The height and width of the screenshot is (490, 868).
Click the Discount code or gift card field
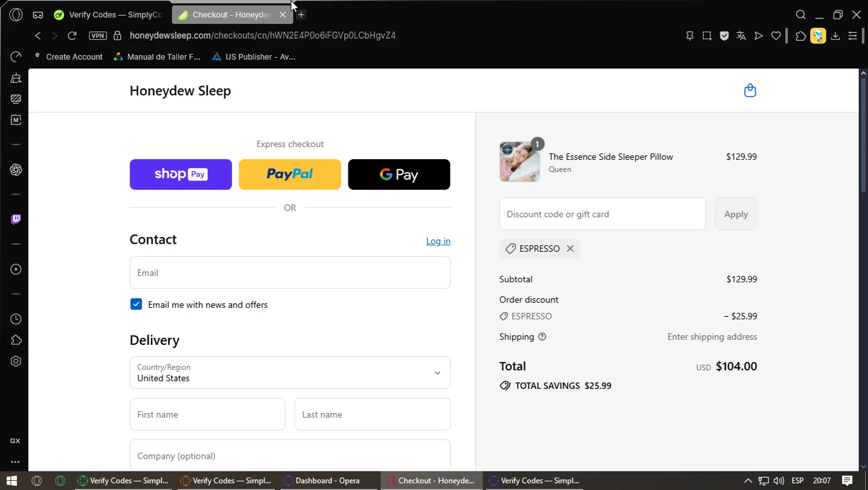pyautogui.click(x=602, y=214)
